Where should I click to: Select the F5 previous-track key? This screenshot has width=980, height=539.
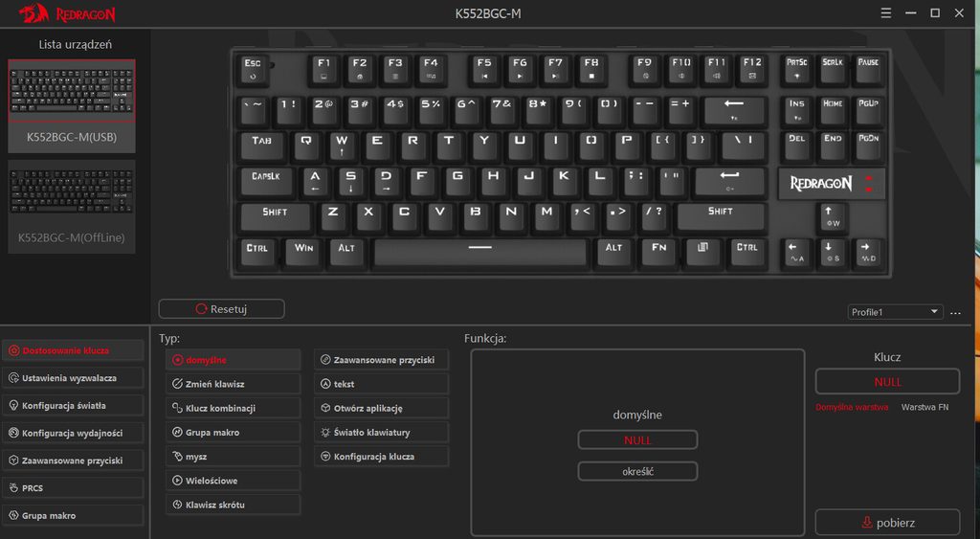coord(484,69)
